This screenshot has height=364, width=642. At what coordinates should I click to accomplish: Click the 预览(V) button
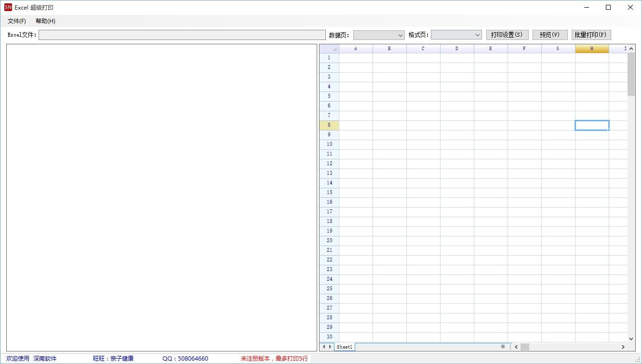click(x=550, y=35)
